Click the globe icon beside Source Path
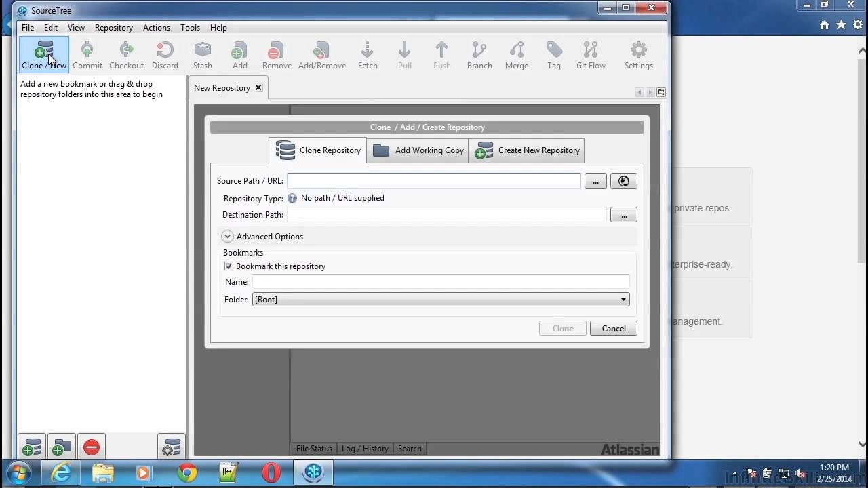868x488 pixels. 624,181
